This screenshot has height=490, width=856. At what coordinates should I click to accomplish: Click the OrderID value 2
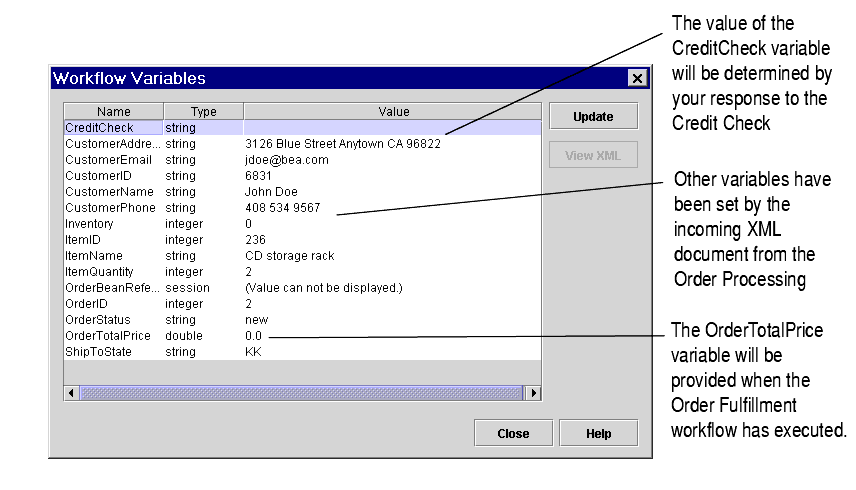click(x=248, y=303)
